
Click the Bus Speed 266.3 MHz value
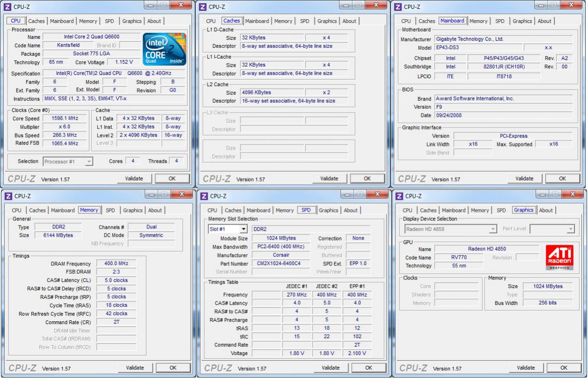tap(65, 135)
